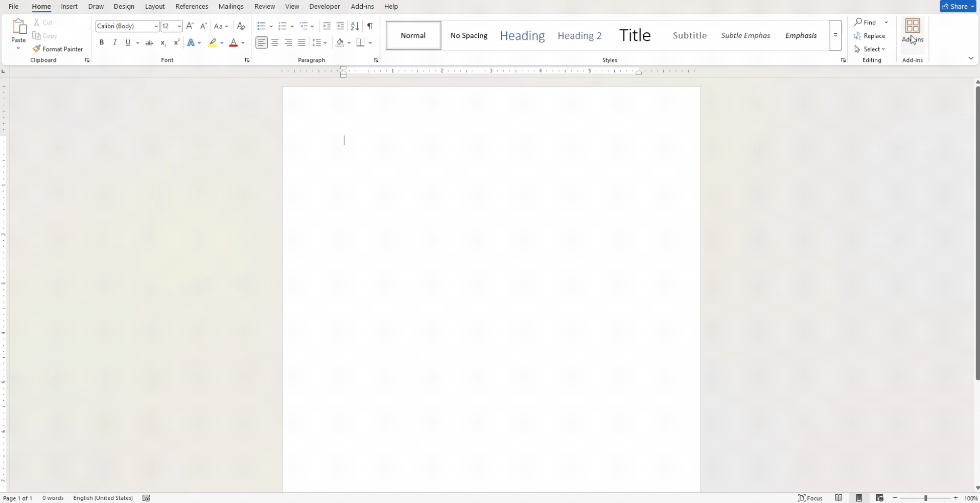Toggle underline formatting
Image resolution: width=980 pixels, height=503 pixels.
(128, 43)
